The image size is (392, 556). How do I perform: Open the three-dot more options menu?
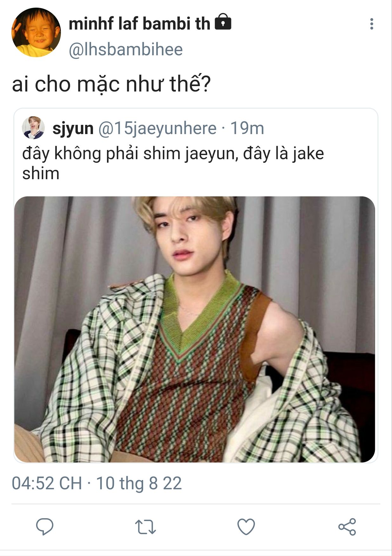(x=372, y=24)
